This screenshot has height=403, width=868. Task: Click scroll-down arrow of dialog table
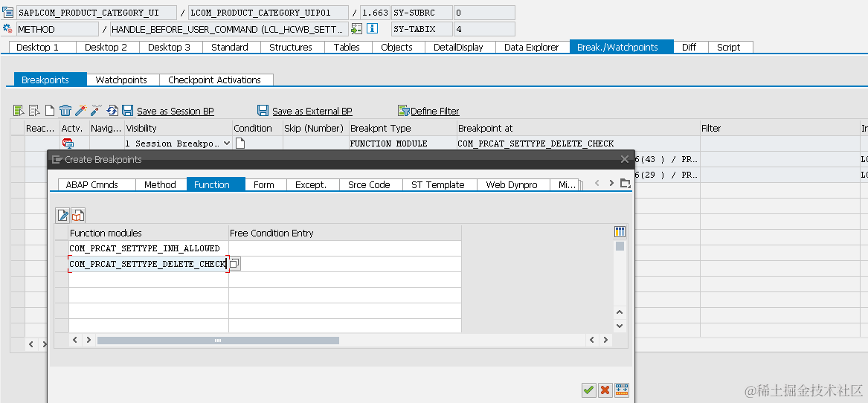coord(620,326)
